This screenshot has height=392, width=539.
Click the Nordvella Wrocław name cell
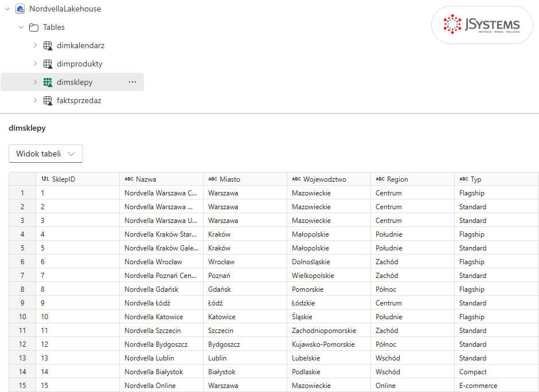pyautogui.click(x=162, y=261)
